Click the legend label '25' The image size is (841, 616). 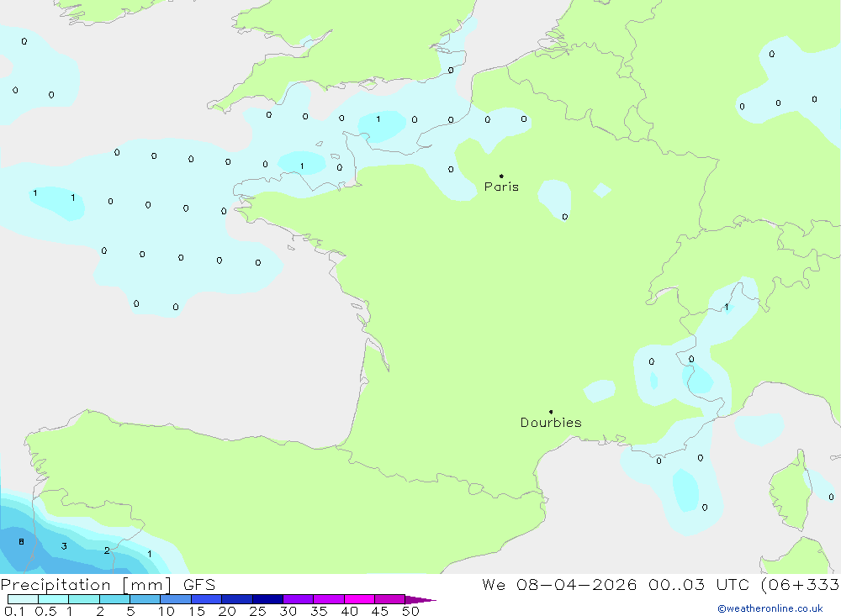pos(257,611)
